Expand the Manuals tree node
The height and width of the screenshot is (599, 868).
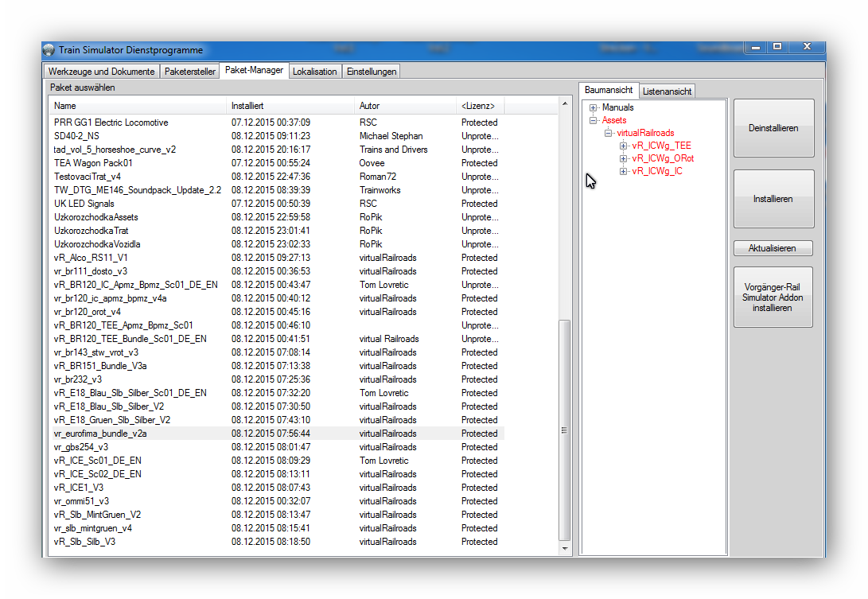pos(593,107)
